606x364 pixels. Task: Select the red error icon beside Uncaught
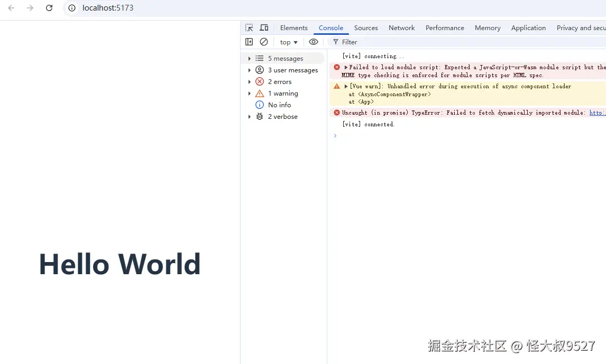pyautogui.click(x=337, y=113)
